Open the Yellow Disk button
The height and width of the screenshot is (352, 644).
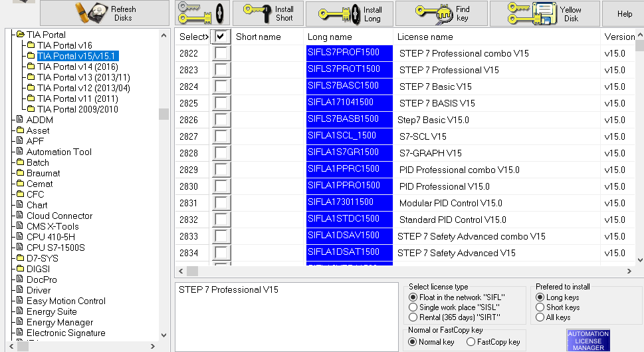click(x=544, y=13)
